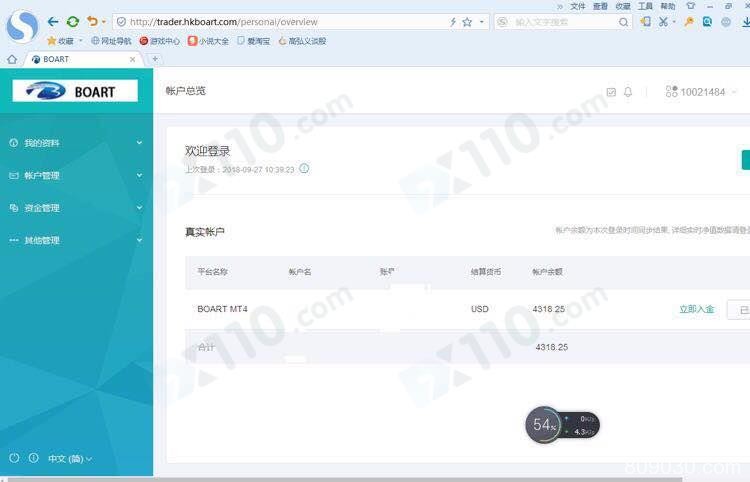Viewport: 750px width, 482px height.
Task: Click the browser back arrow
Action: [53, 22]
